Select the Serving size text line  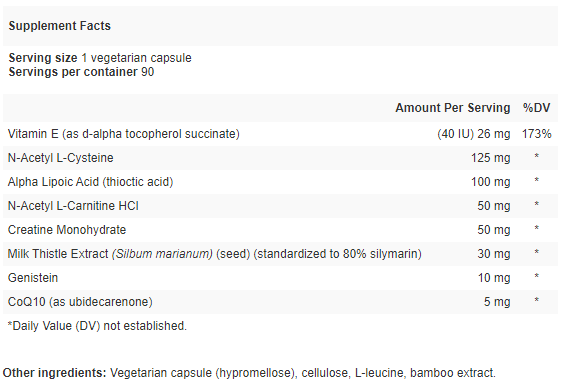point(100,58)
